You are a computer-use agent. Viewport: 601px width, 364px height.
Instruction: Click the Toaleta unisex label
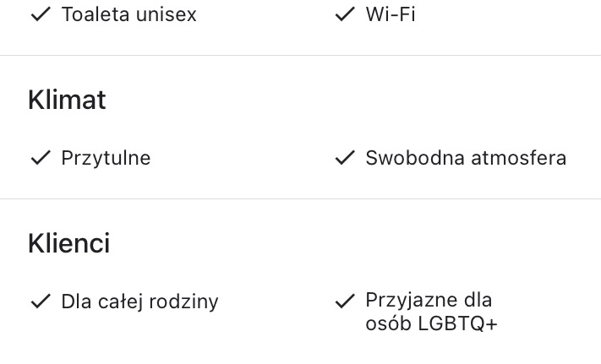point(128,14)
